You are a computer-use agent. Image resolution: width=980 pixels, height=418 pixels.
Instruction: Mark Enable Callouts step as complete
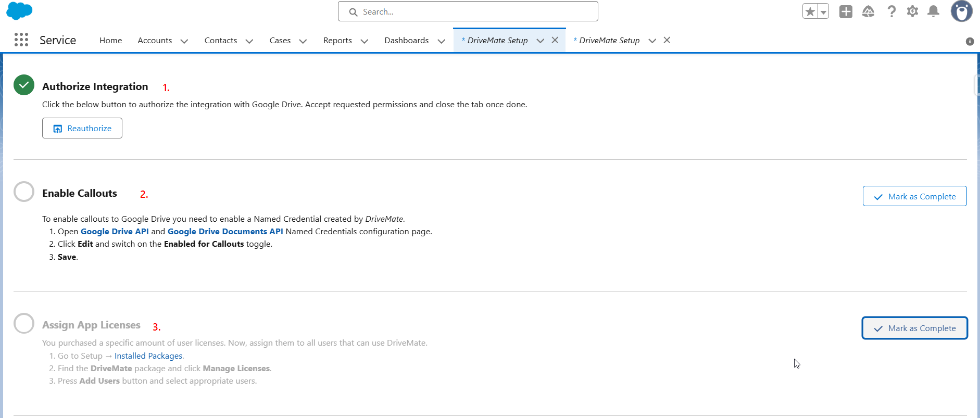914,196
